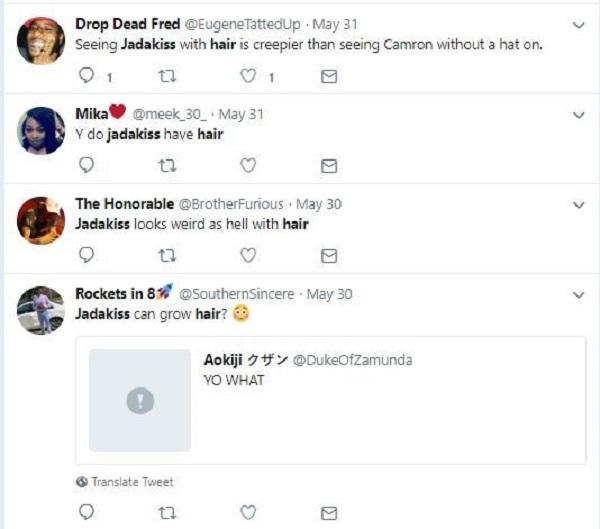The width and height of the screenshot is (600, 529).
Task: Retweet Mika's tweet about Jadakiss
Action: (x=167, y=165)
